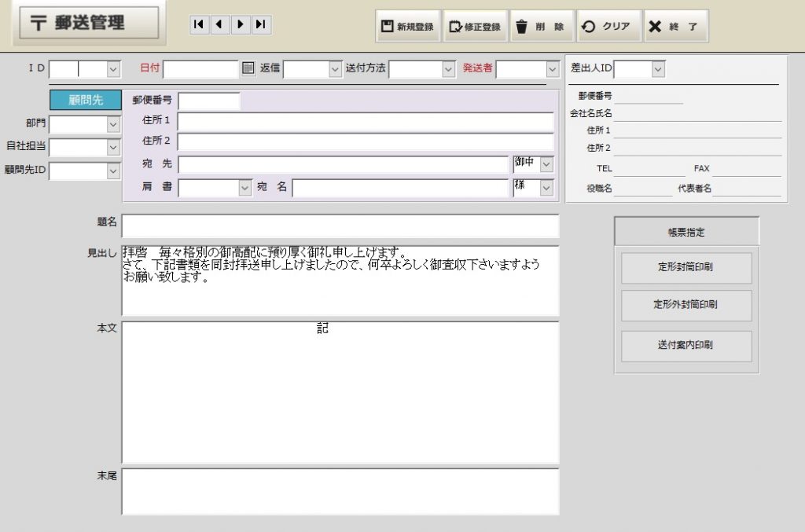The image size is (805, 532).
Task: Expand the 発送者 dropdown
Action: 552,69
